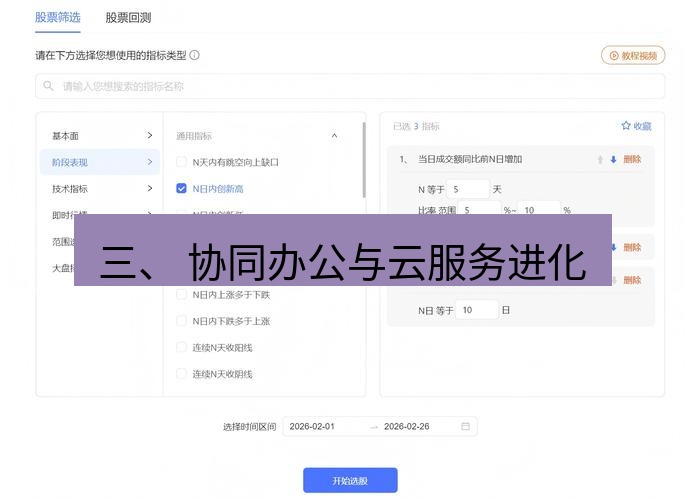Switch to the 股票筛选 tab
Image resolution: width=685 pixels, height=500 pixels.
(58, 18)
